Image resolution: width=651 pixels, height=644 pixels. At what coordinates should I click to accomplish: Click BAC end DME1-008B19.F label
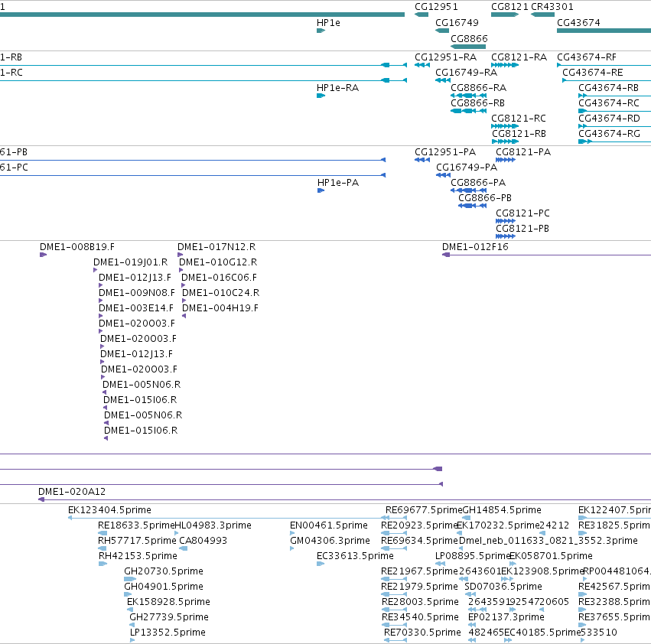tap(77, 247)
